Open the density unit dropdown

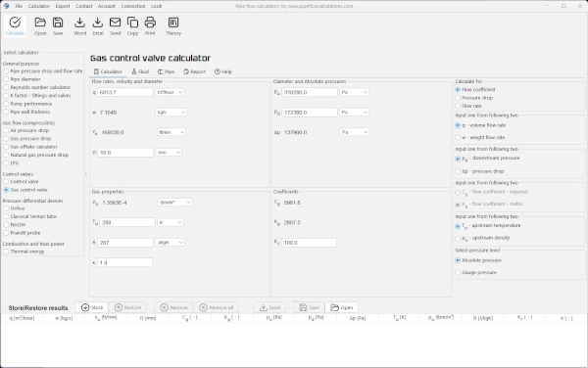[x=174, y=203]
